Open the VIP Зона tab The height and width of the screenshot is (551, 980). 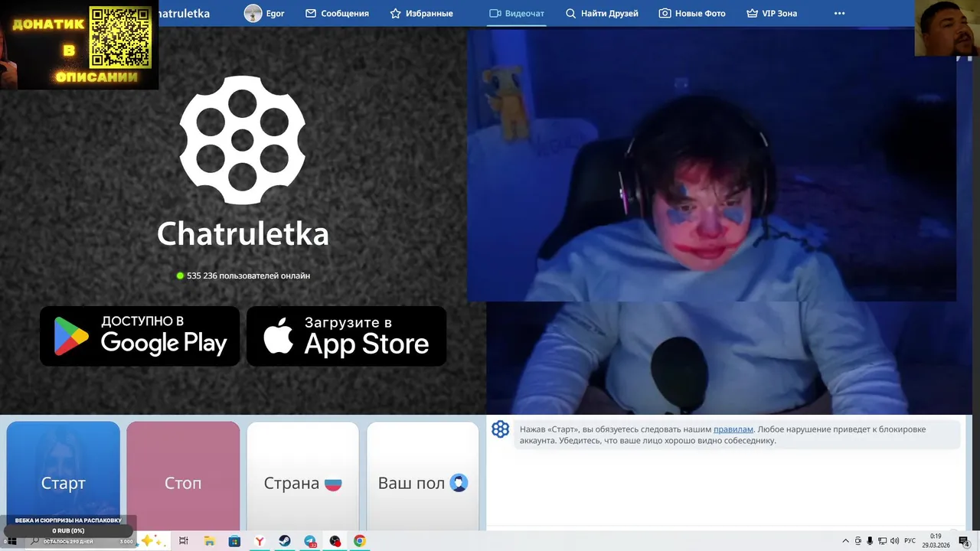[x=772, y=13]
